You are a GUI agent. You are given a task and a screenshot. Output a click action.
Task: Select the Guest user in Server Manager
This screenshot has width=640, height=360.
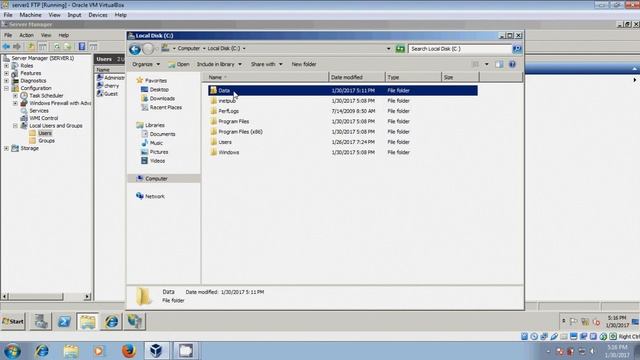(111, 93)
